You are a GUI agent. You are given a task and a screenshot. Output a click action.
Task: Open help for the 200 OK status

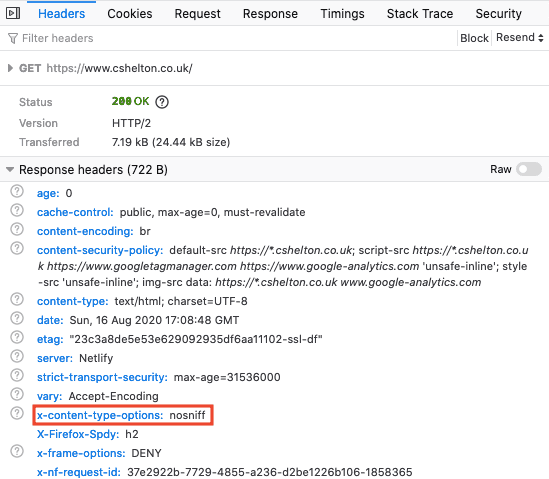click(162, 102)
